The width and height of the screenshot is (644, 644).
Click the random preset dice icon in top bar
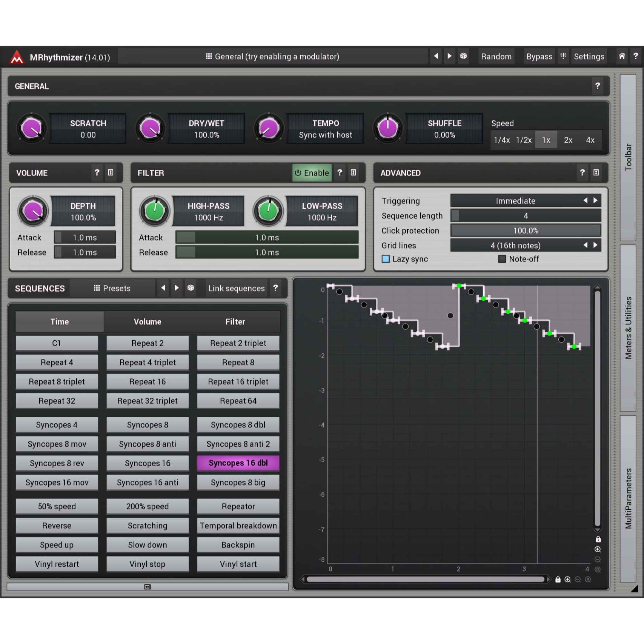point(463,56)
